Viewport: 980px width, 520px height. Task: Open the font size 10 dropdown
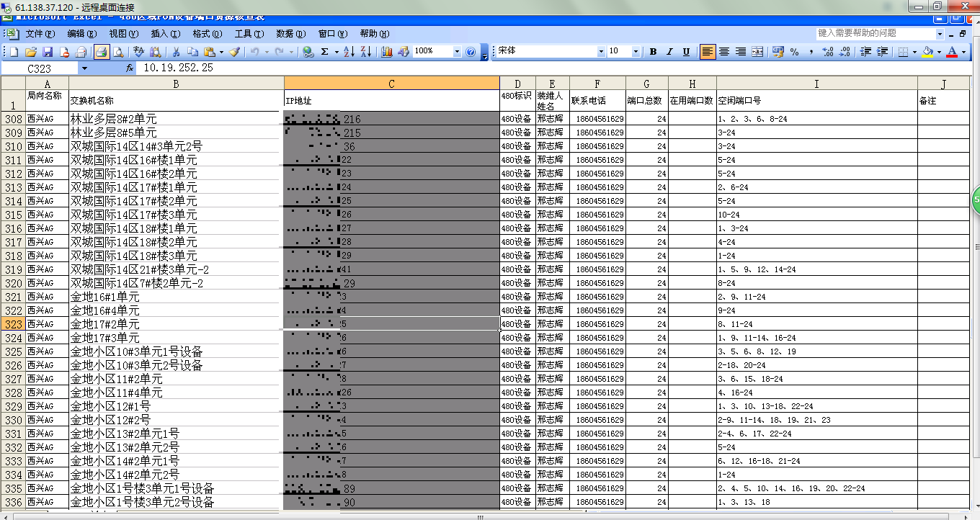coord(636,52)
